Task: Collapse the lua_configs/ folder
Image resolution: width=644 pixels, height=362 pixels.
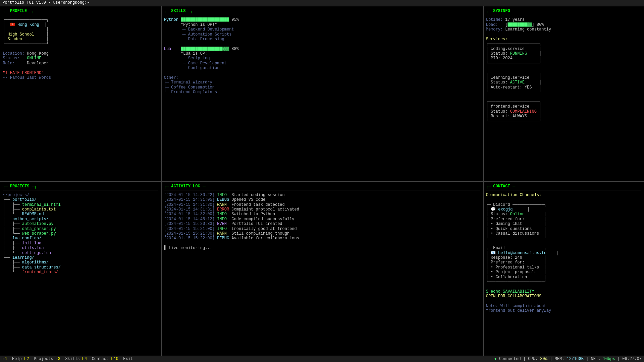Action: [x=27, y=238]
